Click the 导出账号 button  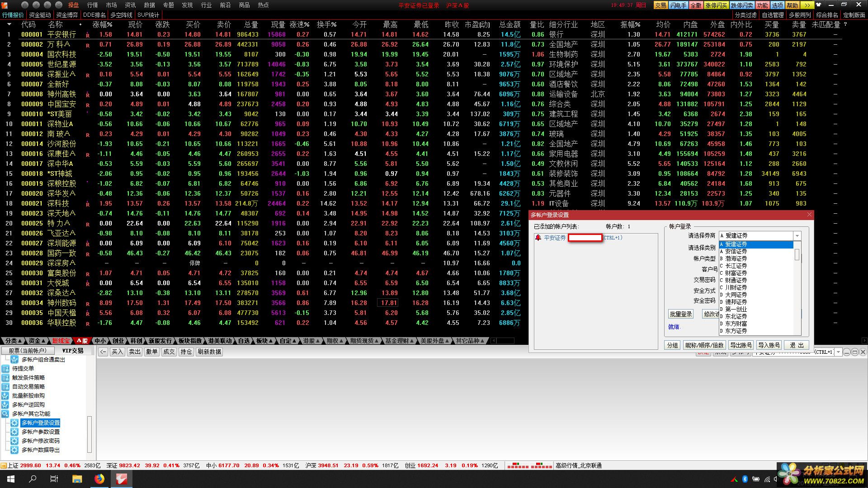pos(741,345)
